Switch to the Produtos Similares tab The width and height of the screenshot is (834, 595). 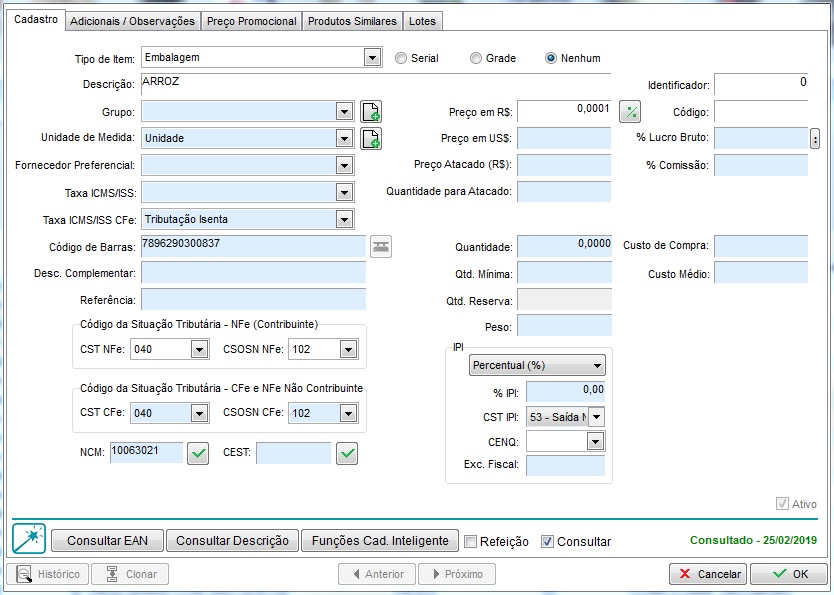[352, 21]
